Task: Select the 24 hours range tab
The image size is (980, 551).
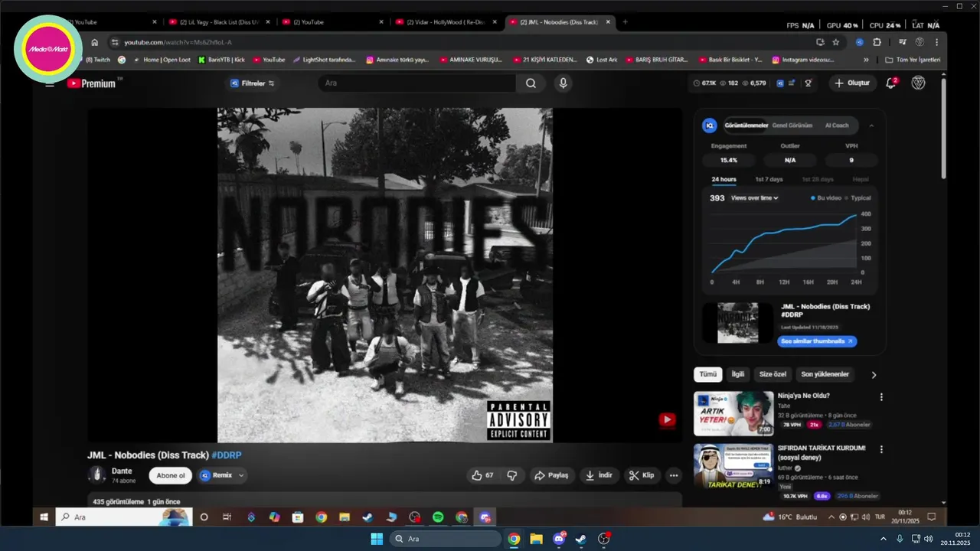Action: coord(724,179)
